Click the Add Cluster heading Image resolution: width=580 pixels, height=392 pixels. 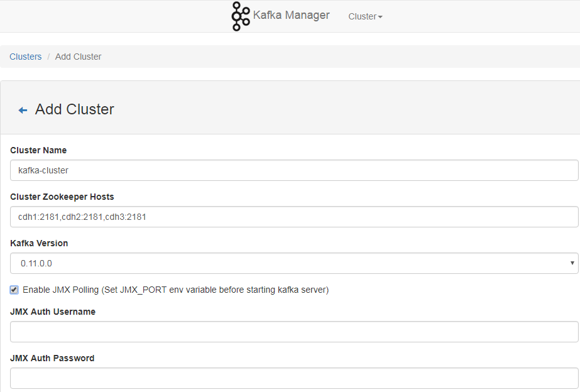pyautogui.click(x=74, y=109)
